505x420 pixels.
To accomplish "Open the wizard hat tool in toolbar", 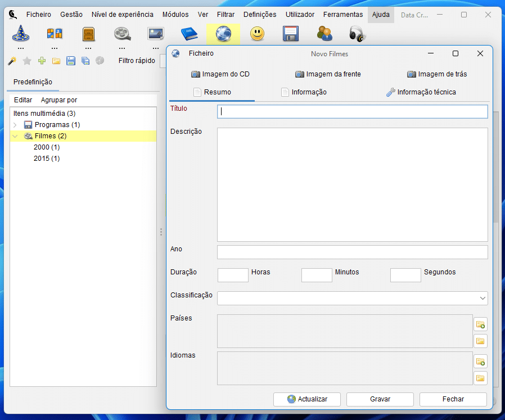I will point(21,34).
